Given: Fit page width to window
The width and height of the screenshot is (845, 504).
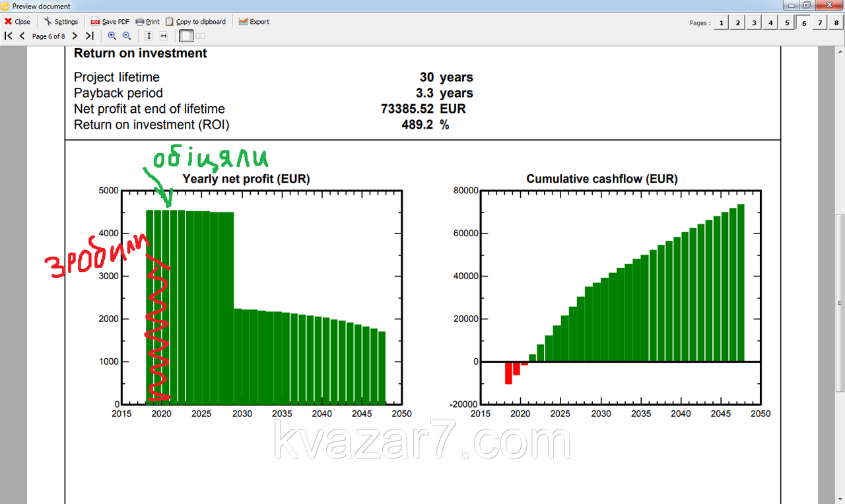Looking at the screenshot, I should pyautogui.click(x=163, y=36).
